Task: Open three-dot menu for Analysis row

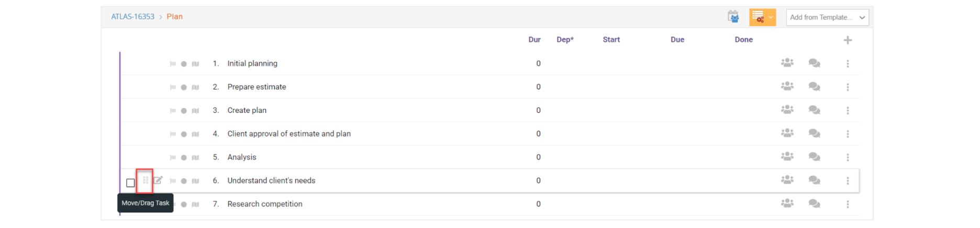Action: pos(848,157)
